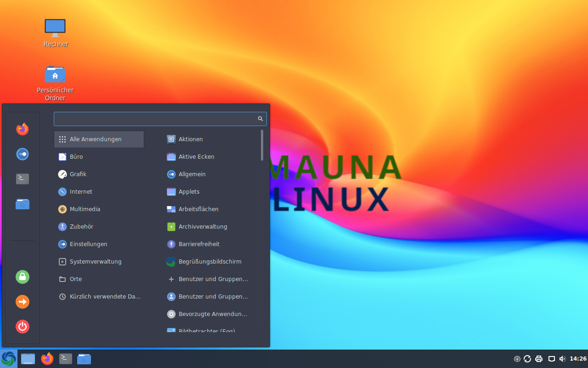Click the volume speaker icon in tray

pyautogui.click(x=562, y=359)
